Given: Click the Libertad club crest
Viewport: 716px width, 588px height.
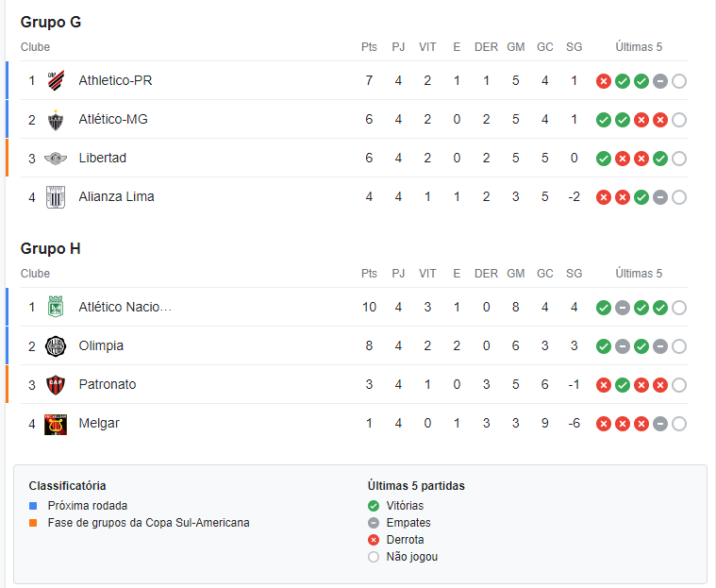Looking at the screenshot, I should pyautogui.click(x=56, y=159).
